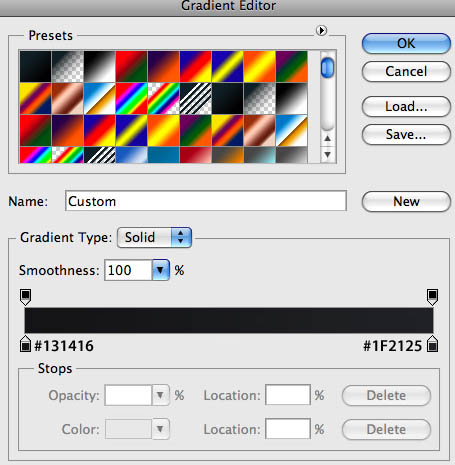The image size is (455, 465).
Task: Select transparent stripes preset in second row
Action: (196, 99)
